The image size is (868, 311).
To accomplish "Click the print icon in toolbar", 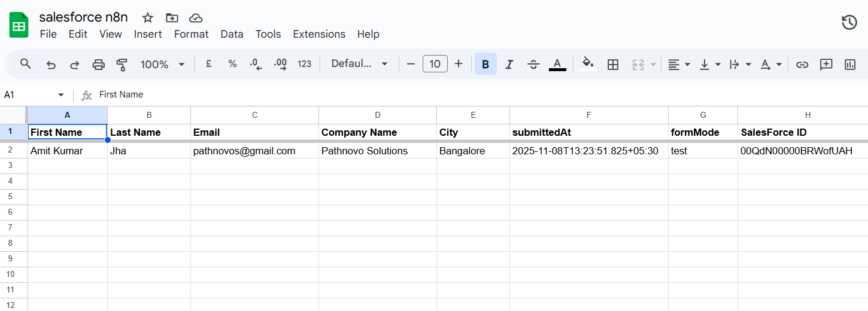I will click(x=99, y=64).
